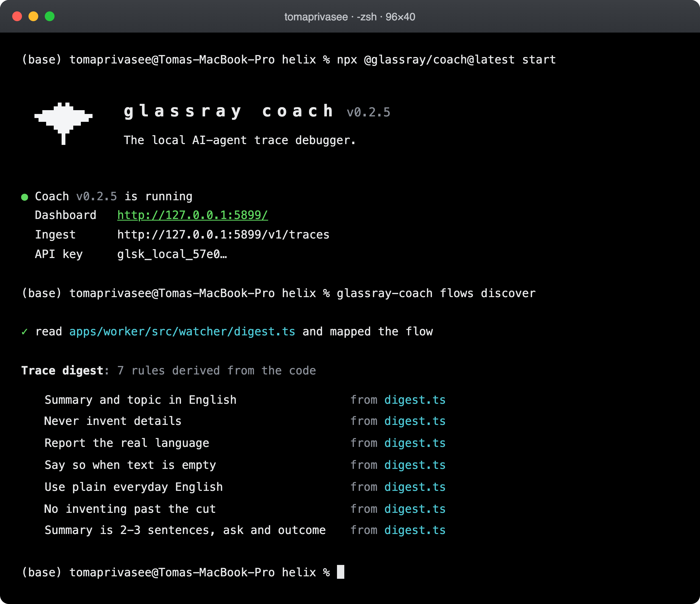Click the 'glassray-coach flows discover' command
The image size is (700, 604).
(x=436, y=293)
